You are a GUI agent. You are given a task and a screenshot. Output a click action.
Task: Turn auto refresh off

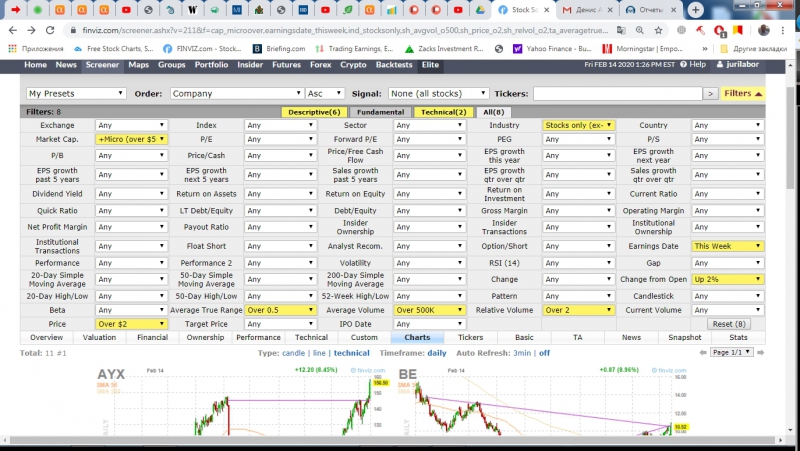click(544, 353)
